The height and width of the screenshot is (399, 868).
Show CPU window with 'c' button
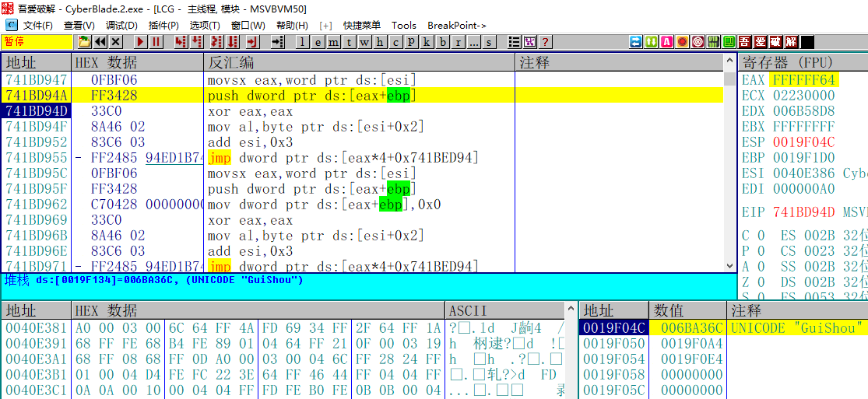395,42
